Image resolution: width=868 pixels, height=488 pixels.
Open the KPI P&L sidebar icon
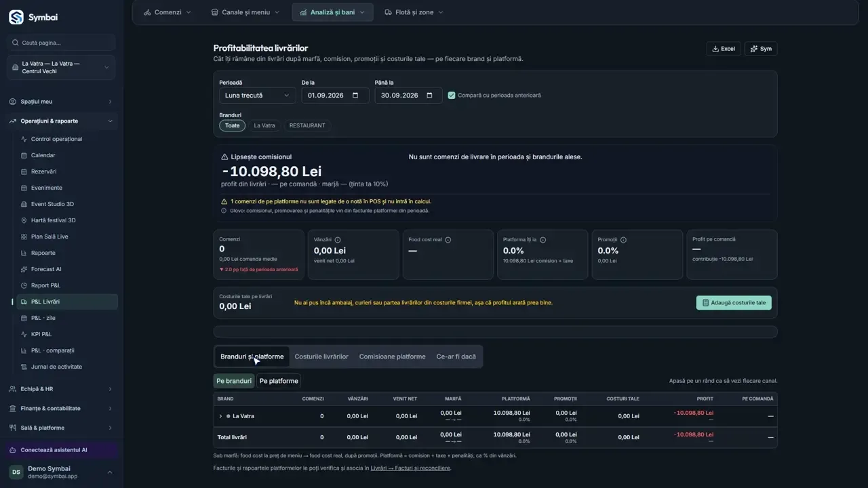click(24, 334)
